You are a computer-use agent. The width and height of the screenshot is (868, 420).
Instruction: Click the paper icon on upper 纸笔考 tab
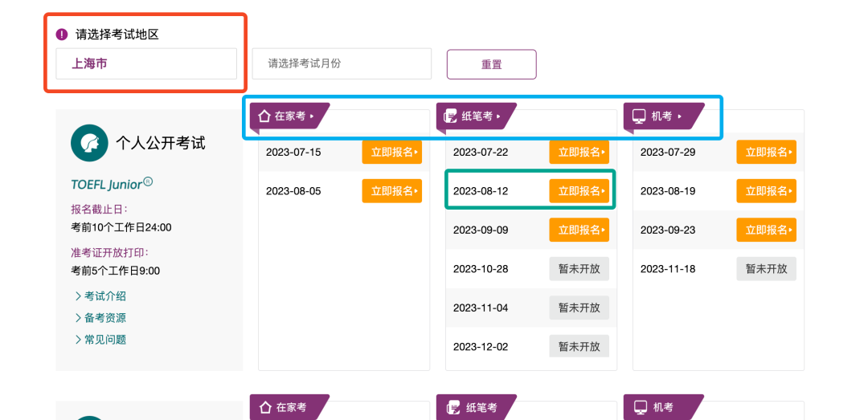pyautogui.click(x=452, y=116)
